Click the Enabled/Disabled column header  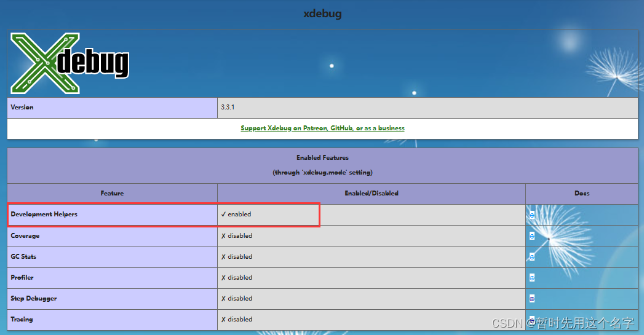(372, 194)
